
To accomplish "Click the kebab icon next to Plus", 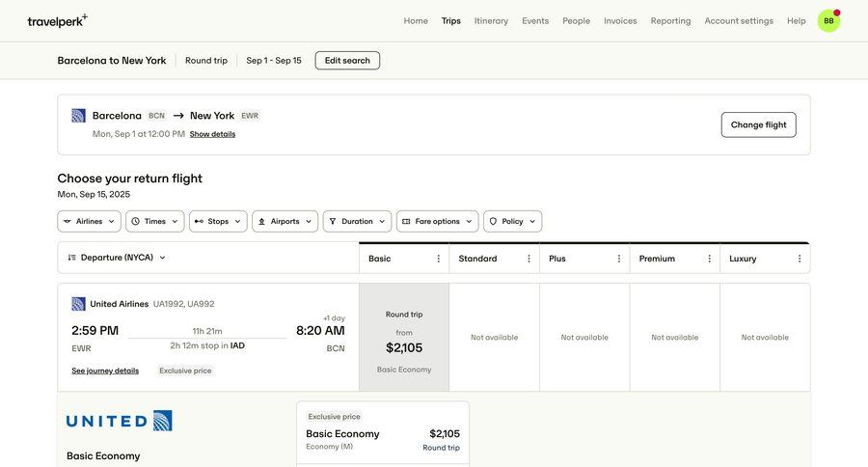I will pyautogui.click(x=619, y=259).
